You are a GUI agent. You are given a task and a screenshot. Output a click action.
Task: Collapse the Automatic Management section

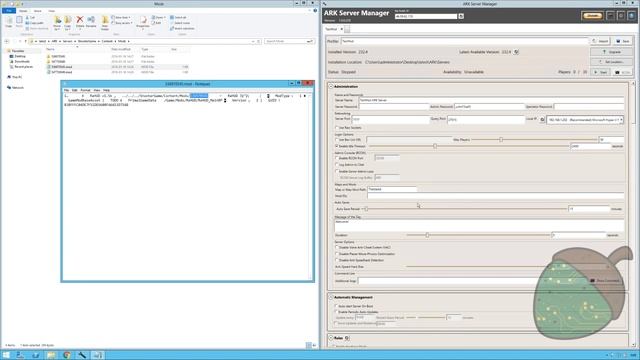point(331,297)
